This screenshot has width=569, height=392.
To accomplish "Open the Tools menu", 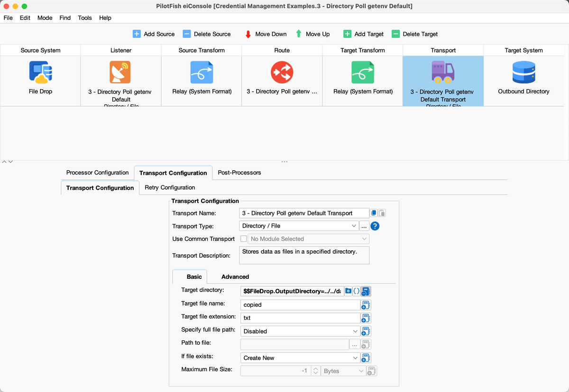I will pos(85,18).
